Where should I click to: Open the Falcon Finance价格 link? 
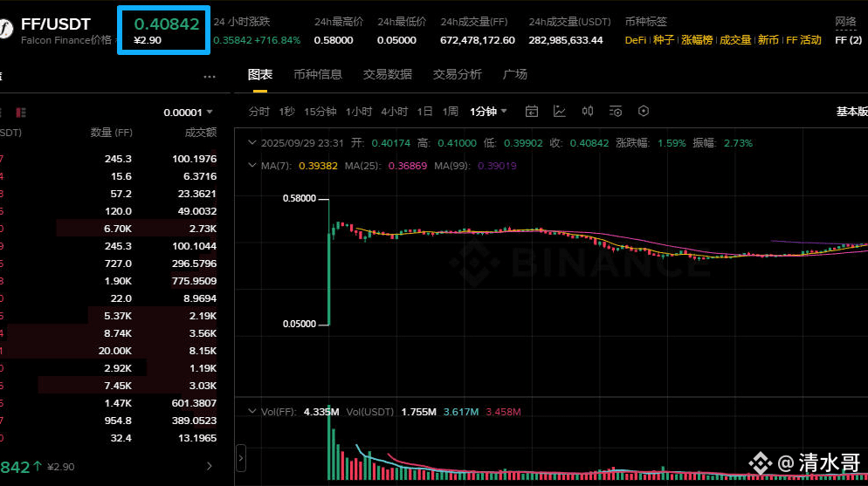(x=65, y=40)
